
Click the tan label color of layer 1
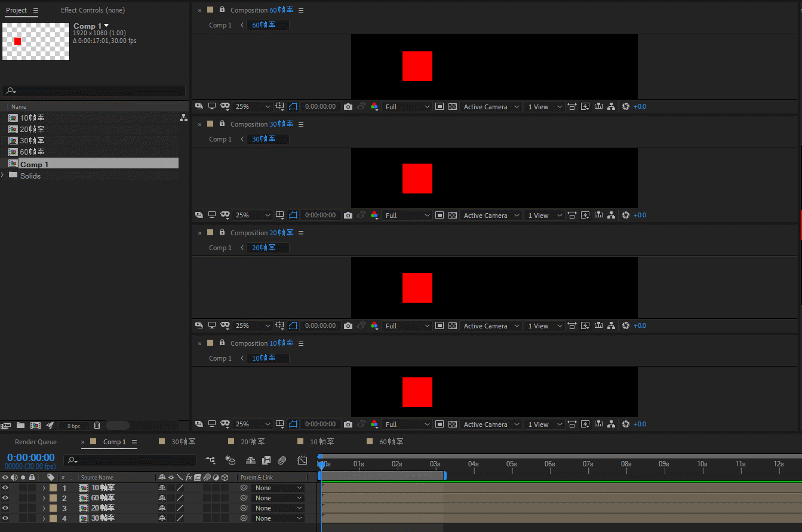[53, 488]
